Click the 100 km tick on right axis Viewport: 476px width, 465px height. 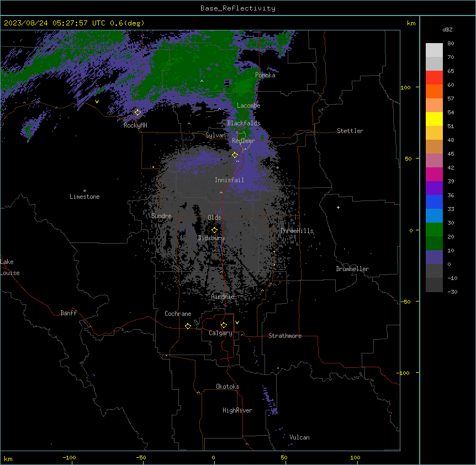(405, 87)
